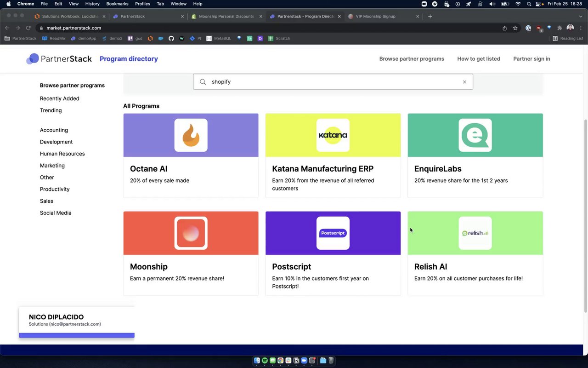Image resolution: width=588 pixels, height=368 pixels.
Task: Bookmark this page with the star icon
Action: [515, 28]
